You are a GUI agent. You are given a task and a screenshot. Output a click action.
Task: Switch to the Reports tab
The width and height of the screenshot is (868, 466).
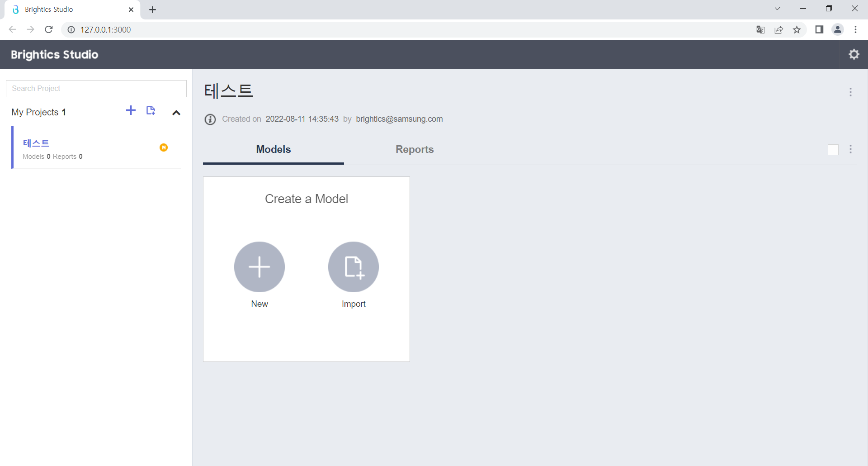[x=415, y=149]
